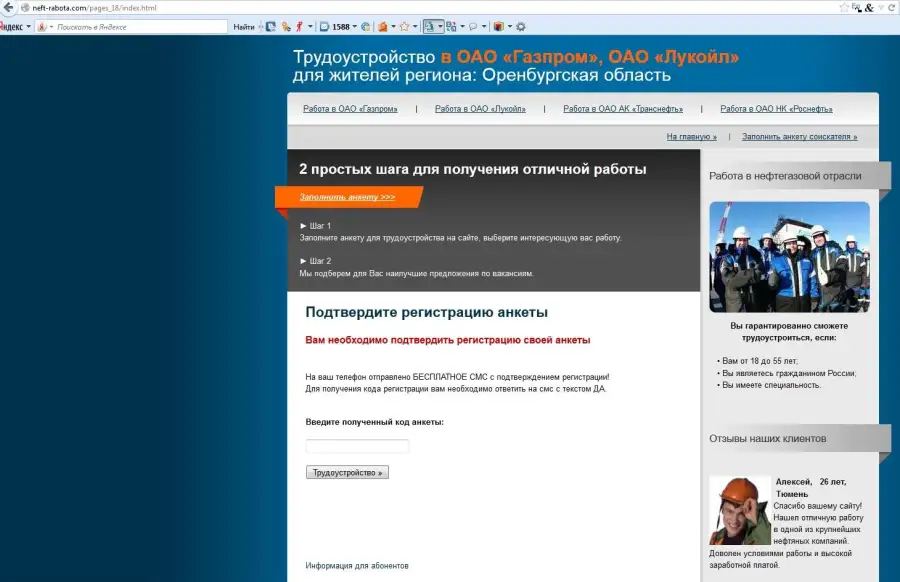The width and height of the screenshot is (900, 582).
Task: Click 'Информация для абонентов' link
Action: (x=357, y=565)
